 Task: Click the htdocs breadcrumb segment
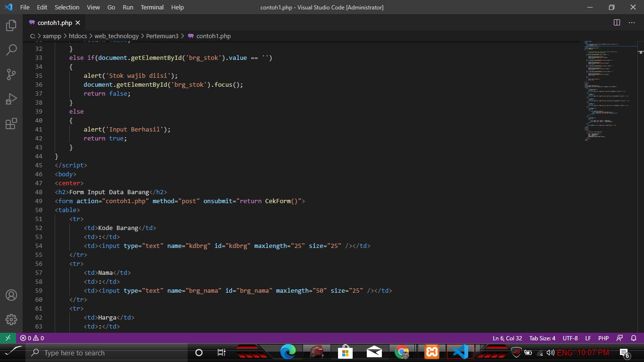(77, 36)
